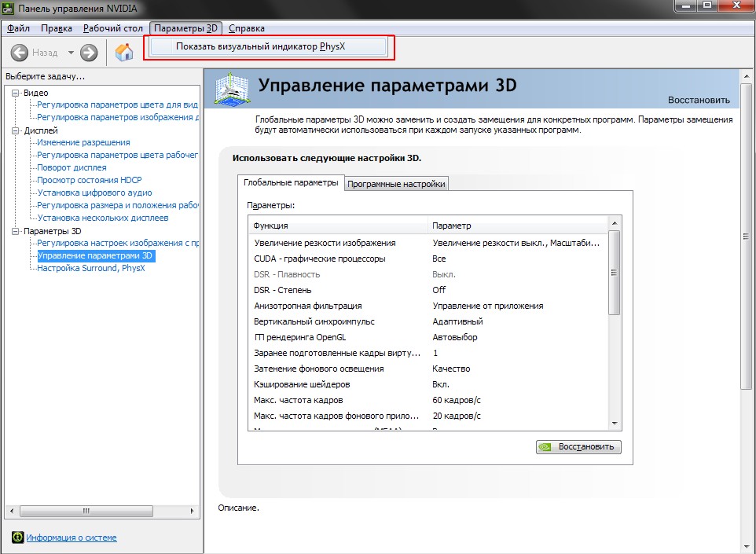Switch to Программные настройки tab
The height and width of the screenshot is (554, 756).
tap(396, 184)
